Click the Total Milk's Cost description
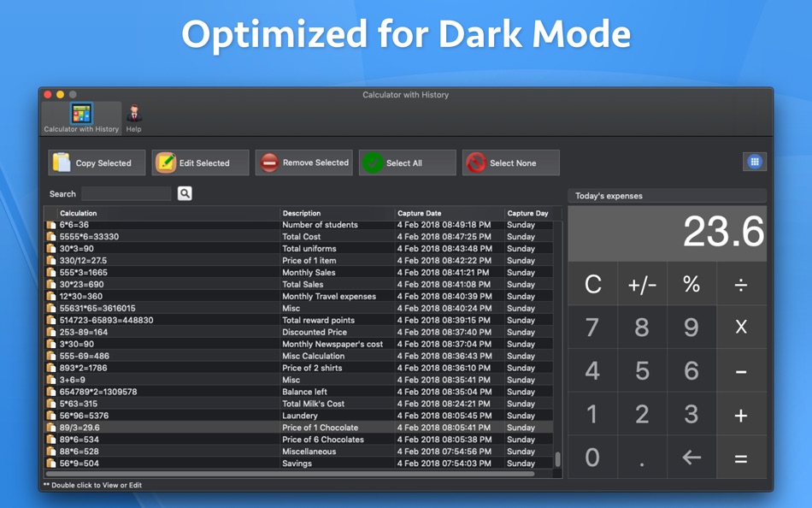Viewport: 812px width, 508px height. click(314, 404)
